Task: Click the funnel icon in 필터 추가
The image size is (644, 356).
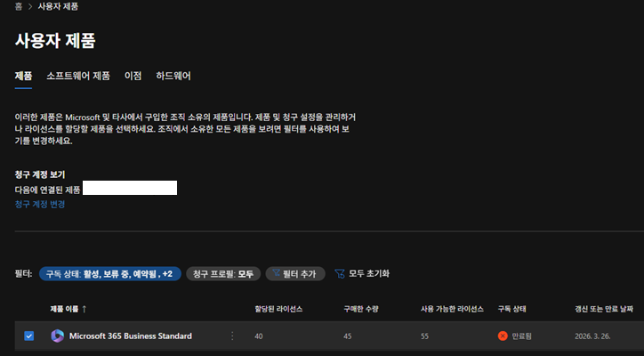Action: point(276,273)
